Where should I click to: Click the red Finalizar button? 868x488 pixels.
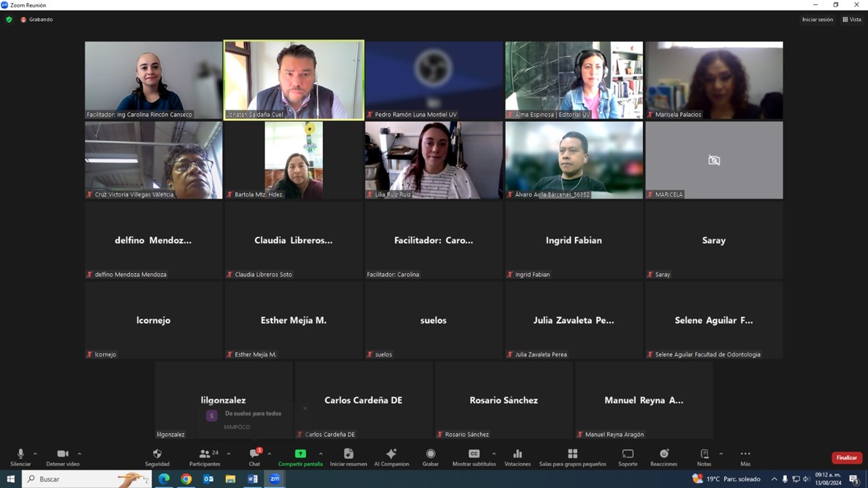tap(846, 457)
